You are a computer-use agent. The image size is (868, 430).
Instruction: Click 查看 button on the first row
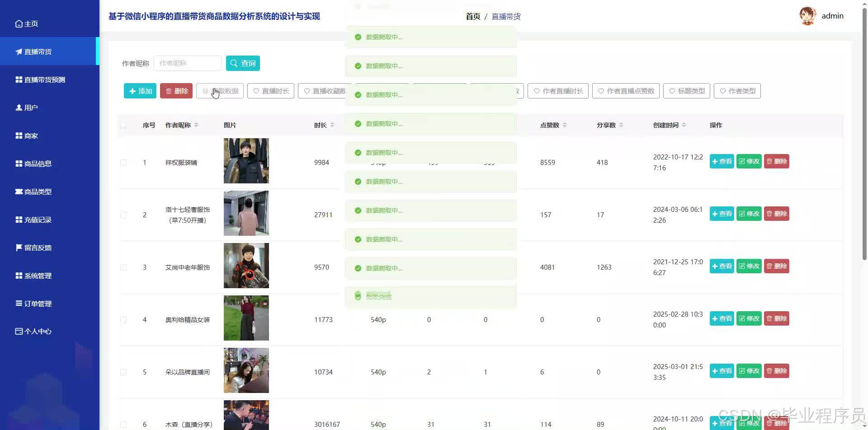coord(722,161)
